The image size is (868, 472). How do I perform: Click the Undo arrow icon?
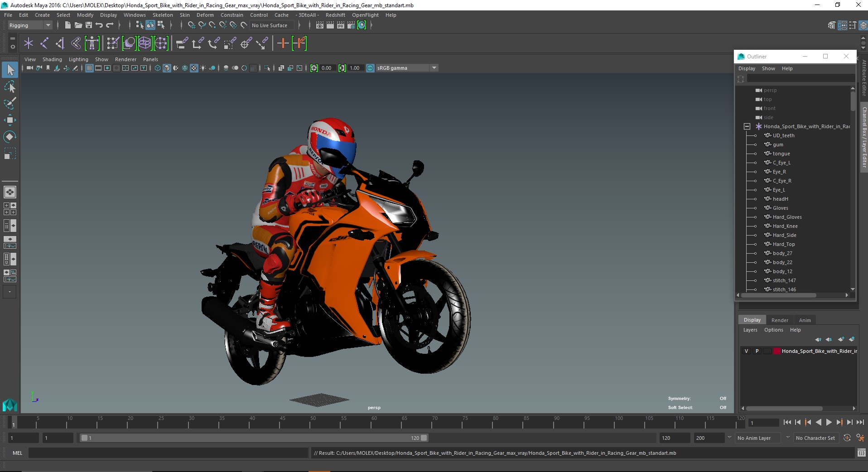point(99,25)
